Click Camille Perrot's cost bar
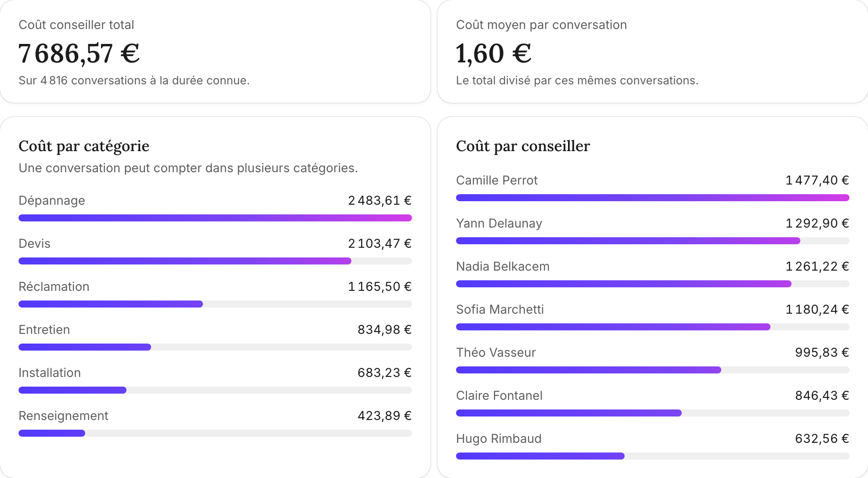The width and height of the screenshot is (868, 478). tap(653, 198)
